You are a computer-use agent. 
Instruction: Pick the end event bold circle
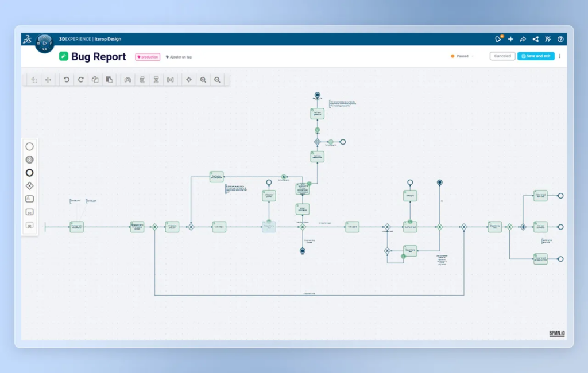pyautogui.click(x=30, y=173)
